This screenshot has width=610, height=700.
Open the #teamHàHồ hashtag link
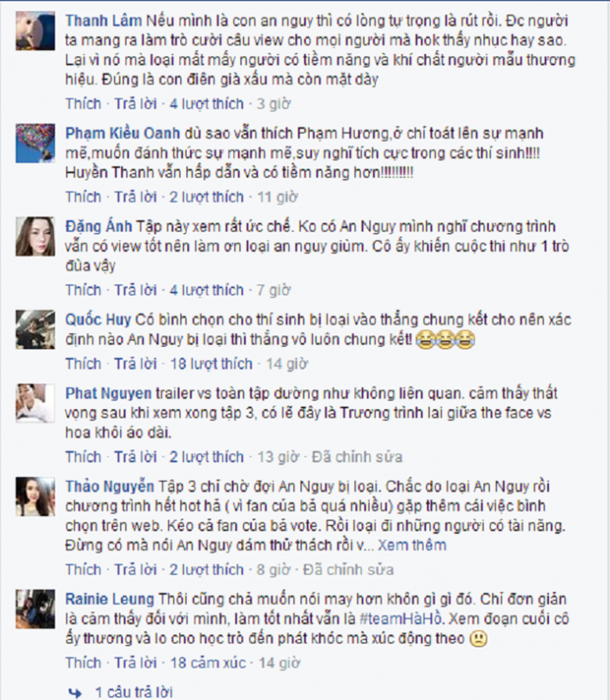point(400,619)
